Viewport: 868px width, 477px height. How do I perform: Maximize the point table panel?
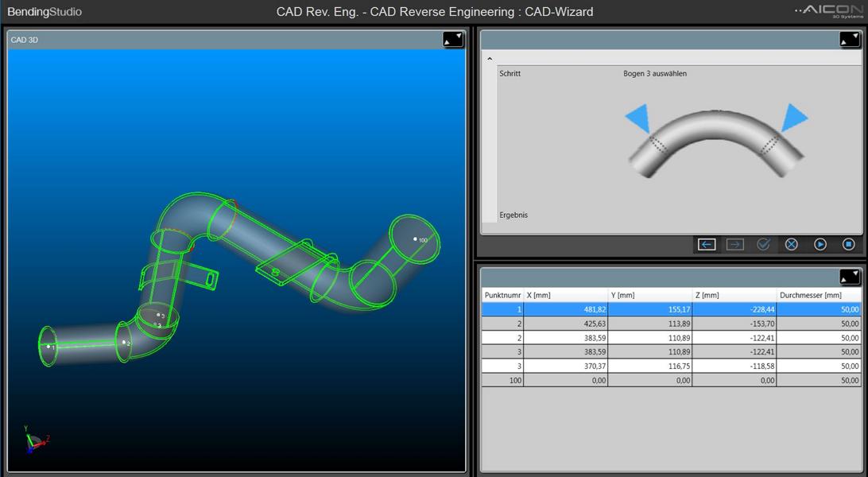point(850,277)
